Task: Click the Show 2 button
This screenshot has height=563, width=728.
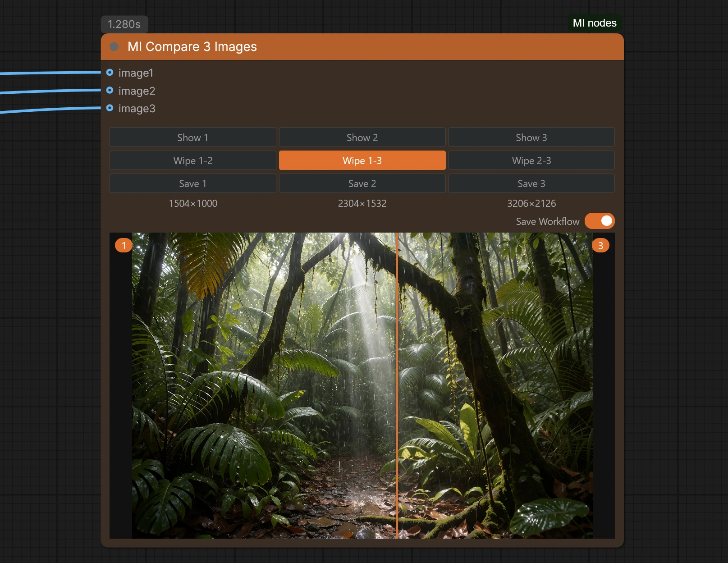Action: tap(362, 137)
